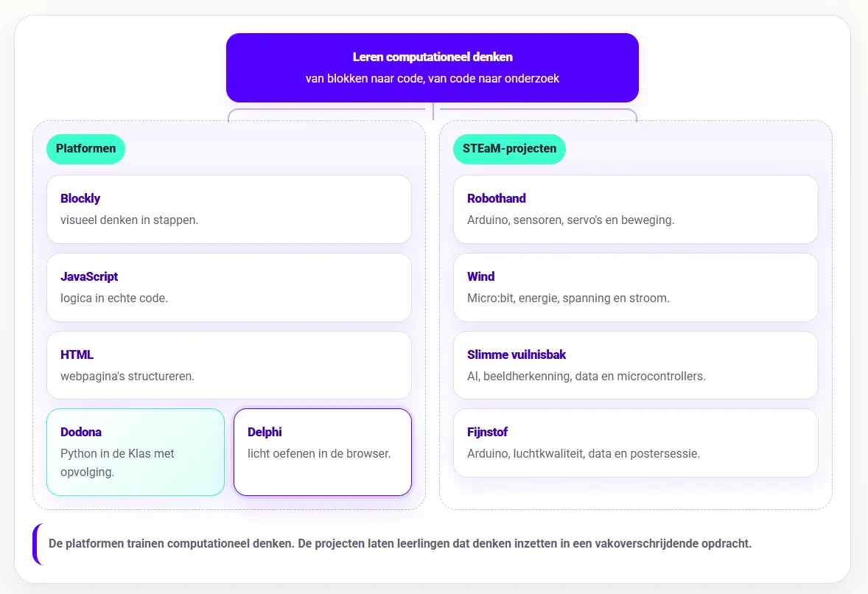Click the Dodona heading text
Screen dimensions: 868x594
click(81, 432)
